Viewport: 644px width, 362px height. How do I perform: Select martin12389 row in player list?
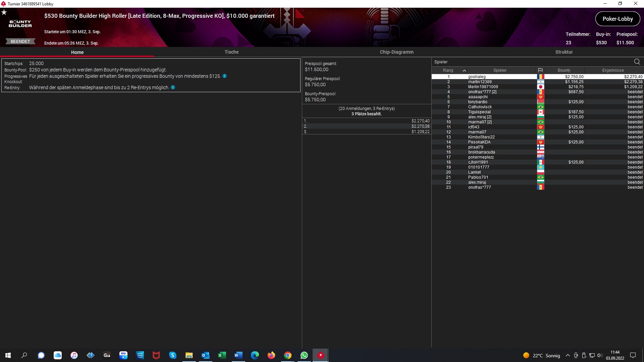click(x=480, y=82)
